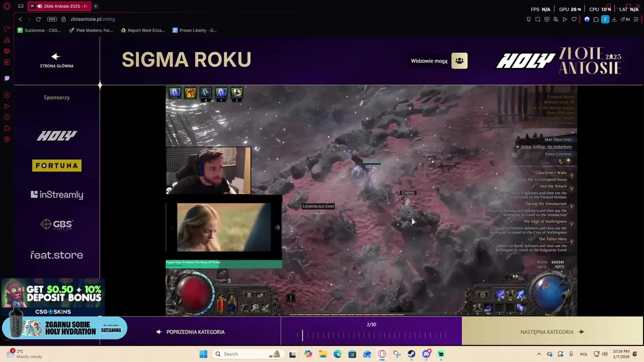This screenshot has width=644, height=362.
Task: Open Prawo Liberty bookmark
Action: point(194,30)
